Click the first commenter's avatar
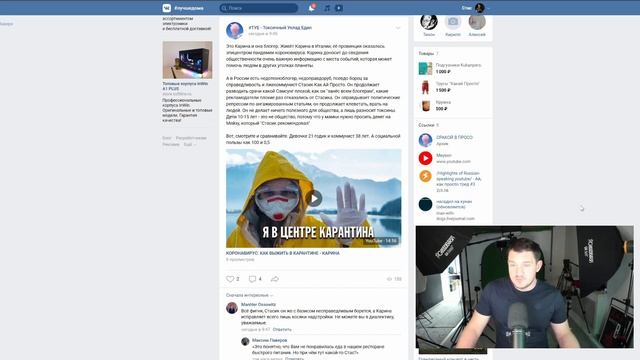The width and height of the screenshot is (640, 360). [x=232, y=308]
